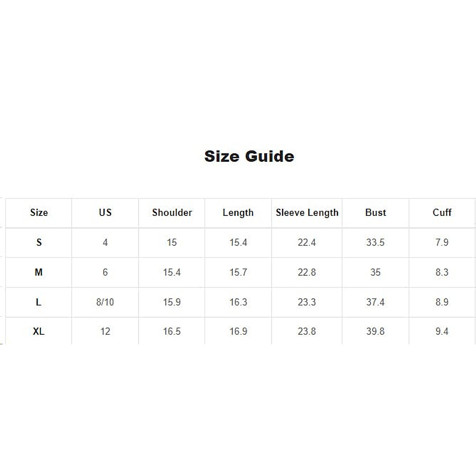The height and width of the screenshot is (476, 476).
Task: Click the US column header
Action: pos(105,213)
